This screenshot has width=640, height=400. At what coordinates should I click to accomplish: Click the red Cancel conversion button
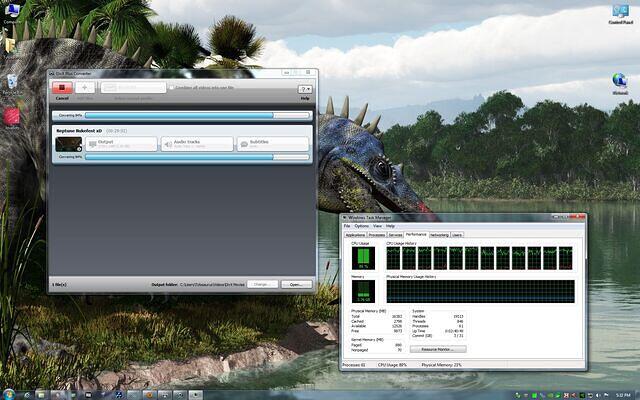pos(62,88)
